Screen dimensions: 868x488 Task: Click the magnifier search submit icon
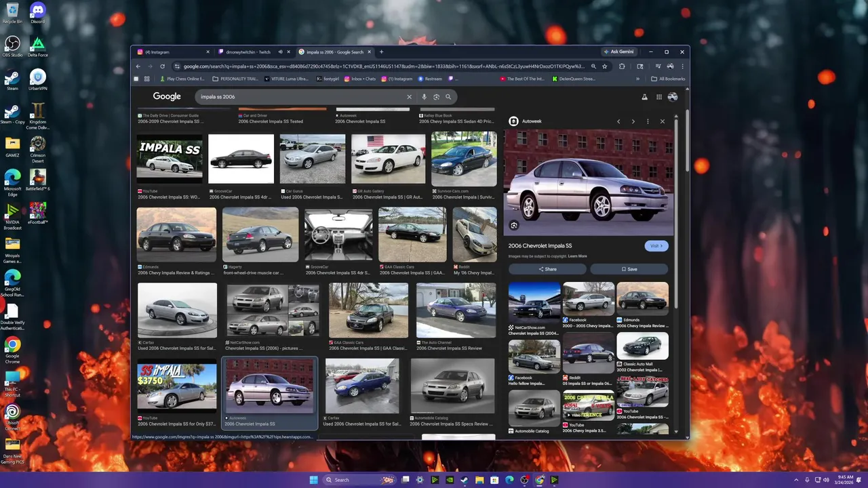pyautogui.click(x=448, y=97)
